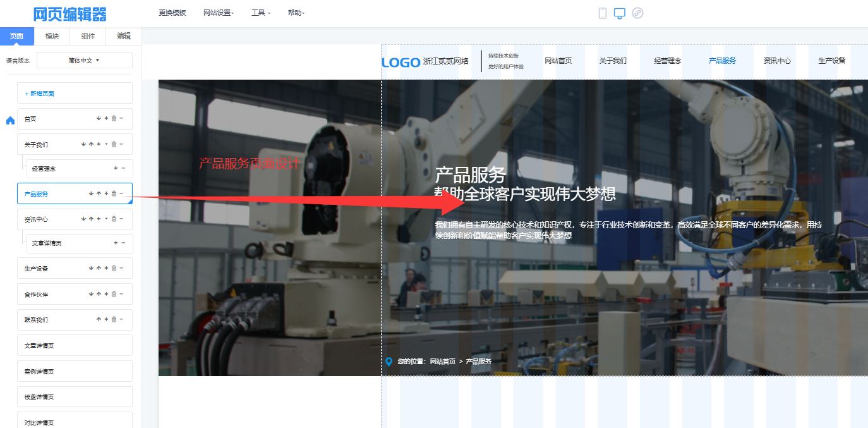
Task: Select 对比详情页 page in list
Action: click(x=75, y=420)
